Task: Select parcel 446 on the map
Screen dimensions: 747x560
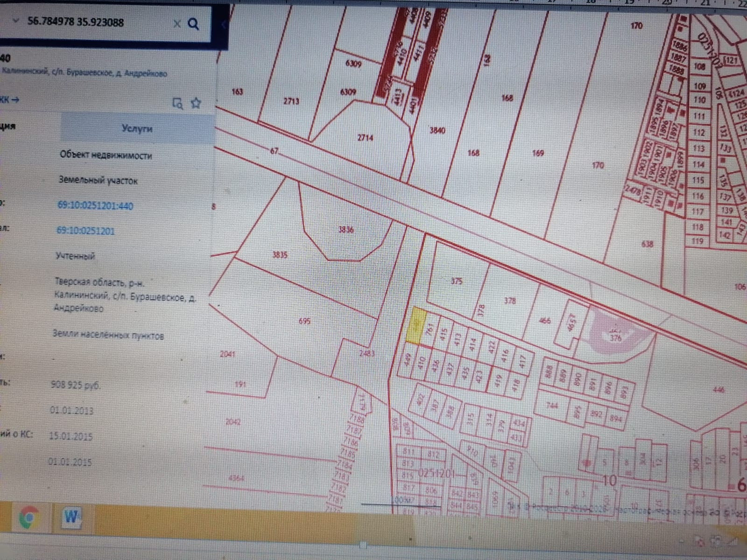Action: [x=719, y=389]
